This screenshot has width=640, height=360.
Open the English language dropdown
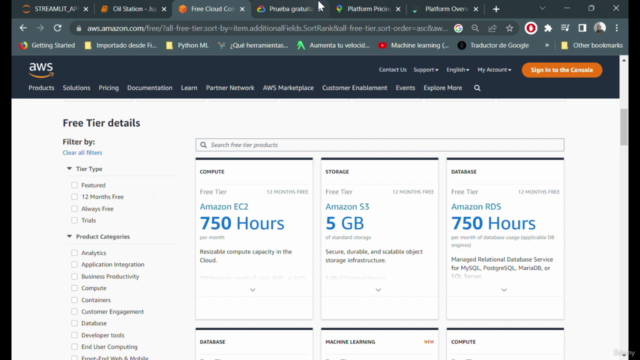[458, 70]
